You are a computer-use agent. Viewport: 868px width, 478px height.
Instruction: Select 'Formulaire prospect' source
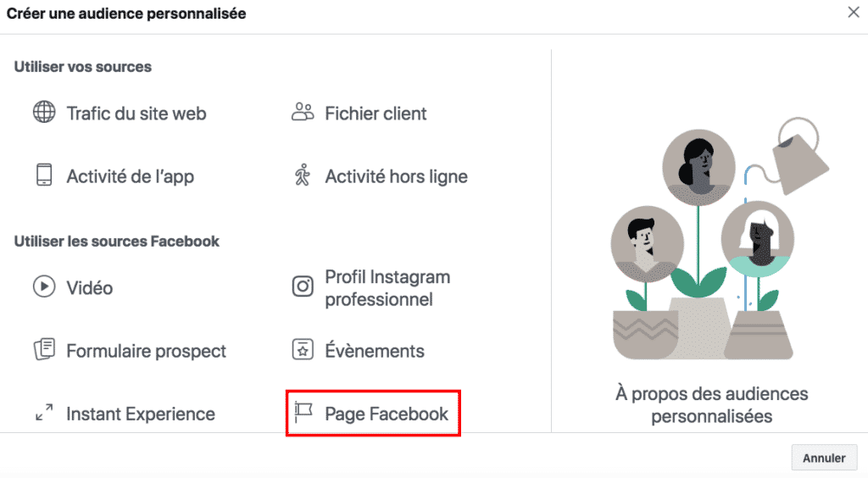(x=147, y=351)
